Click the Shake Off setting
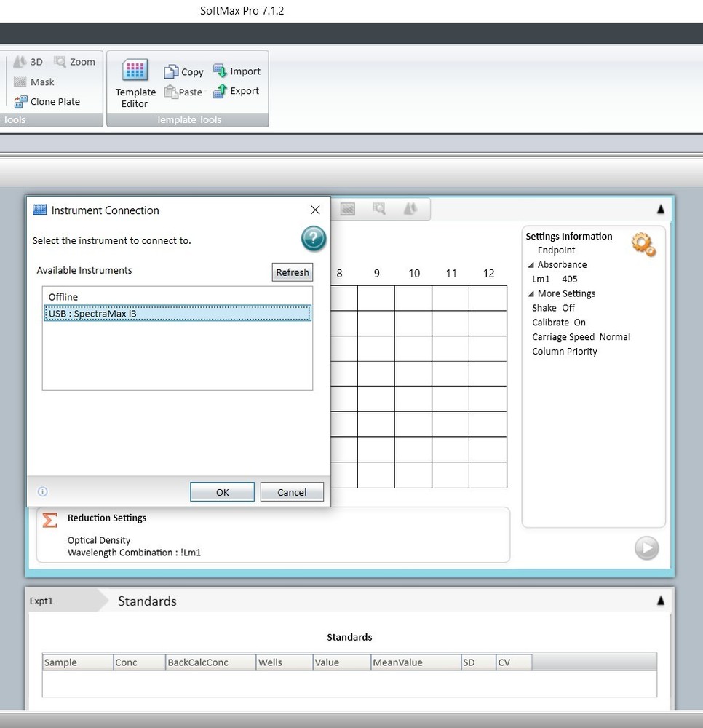703x728 pixels. (x=554, y=308)
